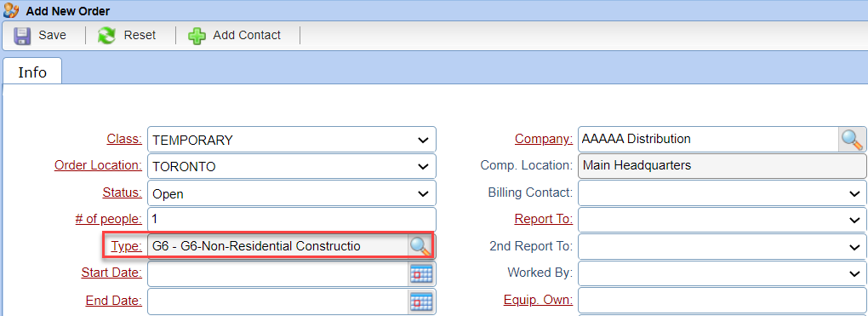Expand the Class dropdown showing TEMPORARY
This screenshot has width=868, height=316.
point(292,139)
